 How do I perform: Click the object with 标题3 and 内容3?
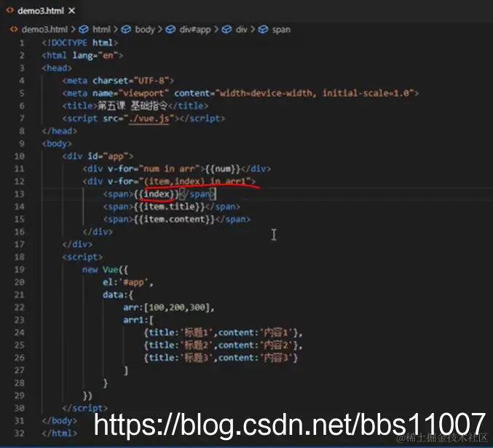(221, 358)
